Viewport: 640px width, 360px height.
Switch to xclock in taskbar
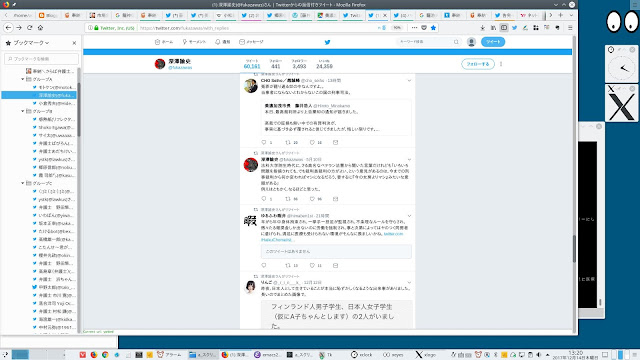(x=362, y=355)
